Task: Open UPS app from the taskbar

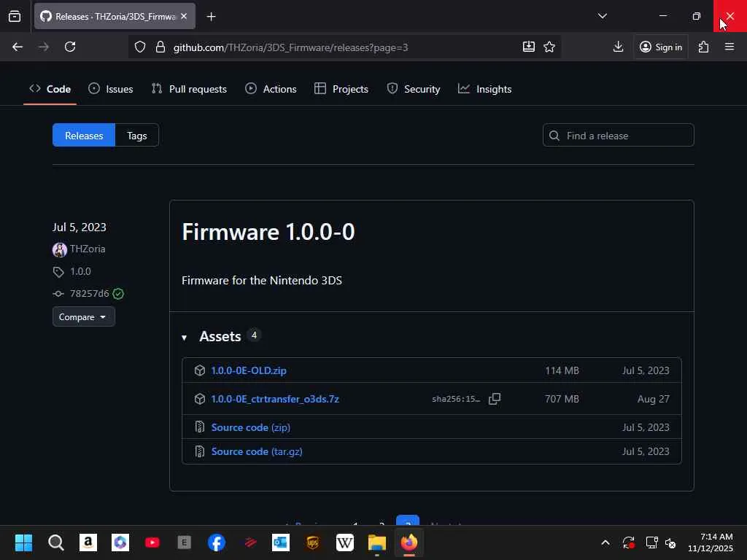Action: (312, 542)
